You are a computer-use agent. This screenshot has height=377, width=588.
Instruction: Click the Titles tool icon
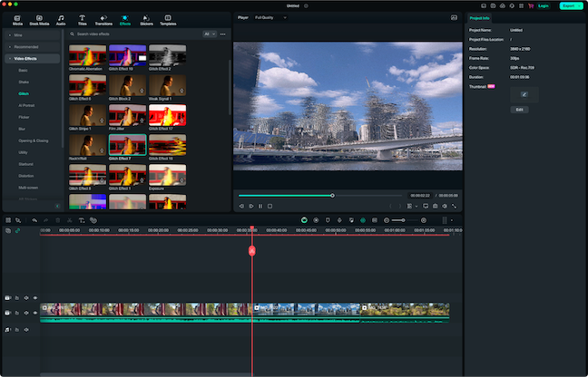pos(82,19)
